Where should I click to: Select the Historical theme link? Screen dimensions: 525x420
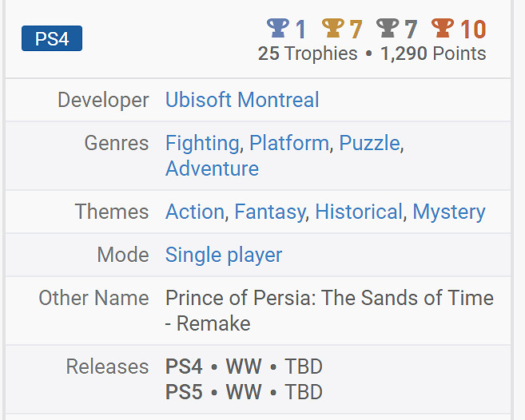(359, 212)
